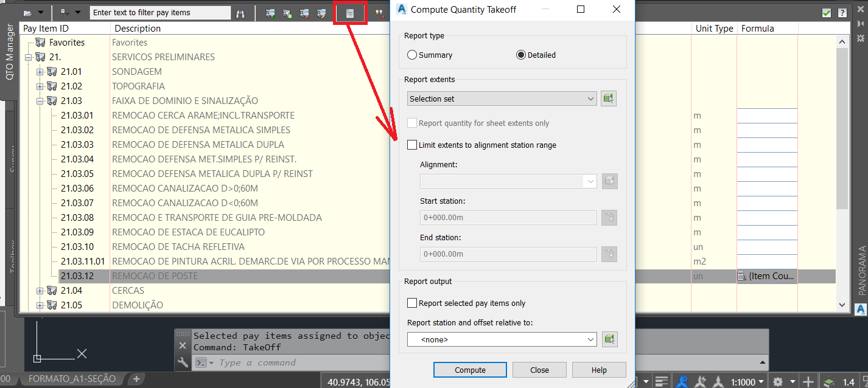Open the Compute Takeoff report icon
This screenshot has width=868, height=388.
350,13
